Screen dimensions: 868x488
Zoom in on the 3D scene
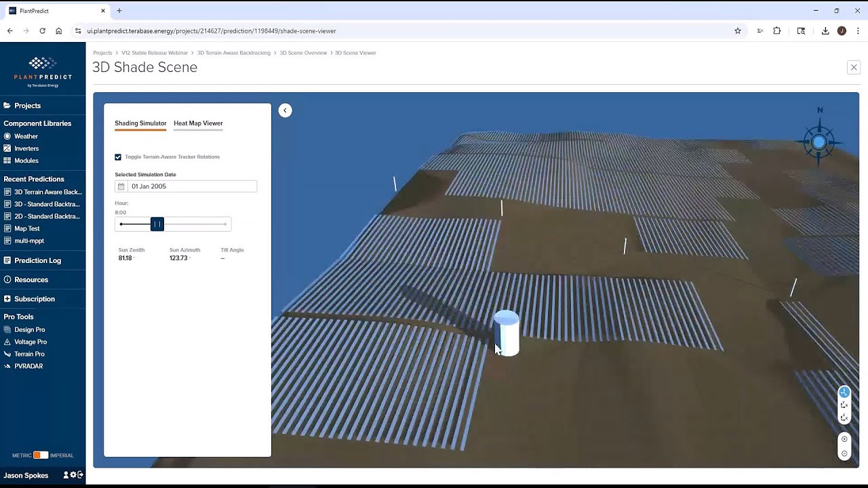[x=844, y=439]
